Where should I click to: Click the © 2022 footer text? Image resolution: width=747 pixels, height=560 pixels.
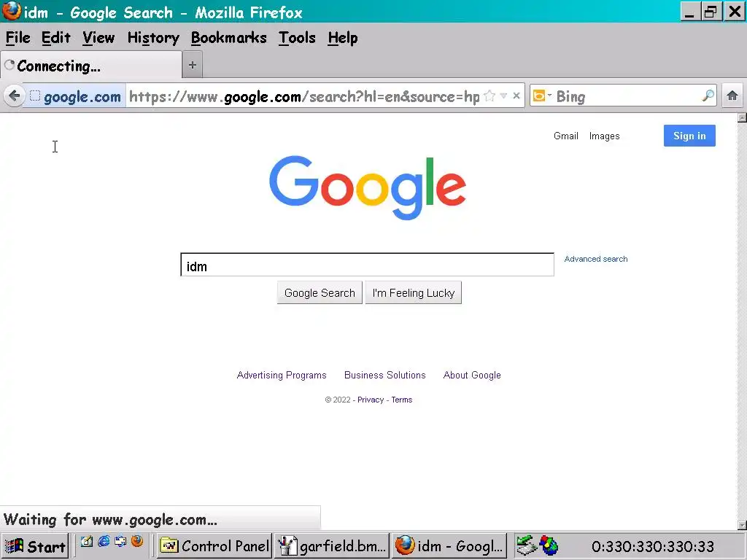(338, 400)
